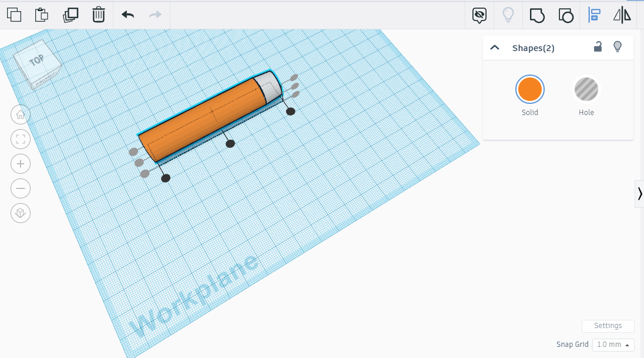Image resolution: width=644 pixels, height=358 pixels.
Task: Select the orange cylinder body
Action: point(203,120)
